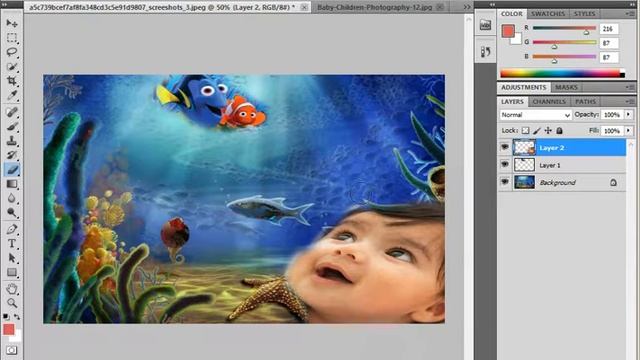640x360 pixels.
Task: Select the Eyedropper tool
Action: click(12, 96)
